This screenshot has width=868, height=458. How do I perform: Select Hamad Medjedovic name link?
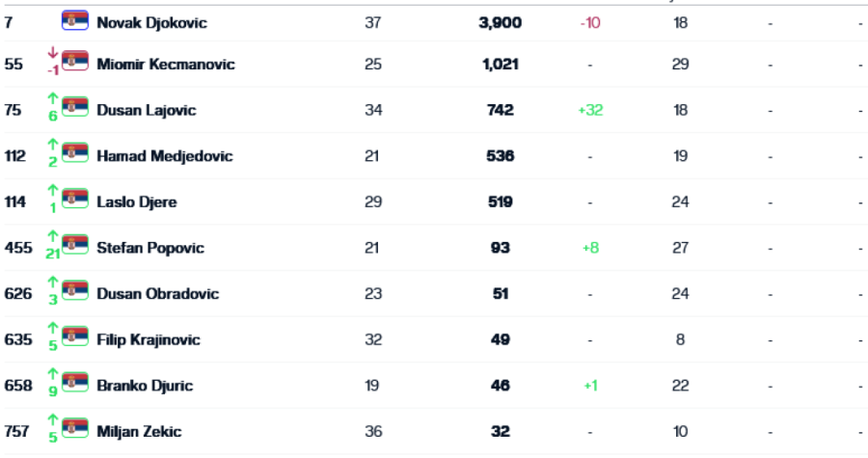coord(164,156)
